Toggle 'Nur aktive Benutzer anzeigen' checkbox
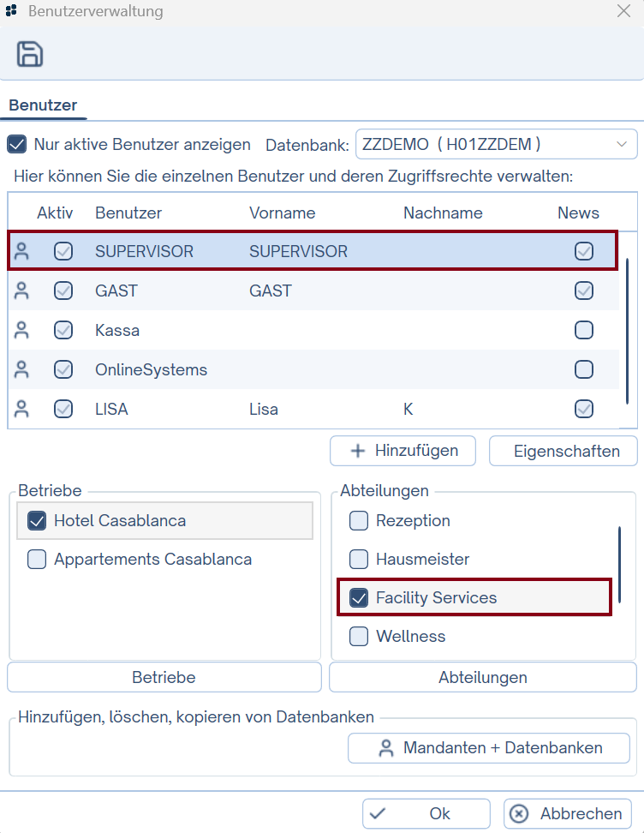The image size is (644, 833). tap(16, 144)
